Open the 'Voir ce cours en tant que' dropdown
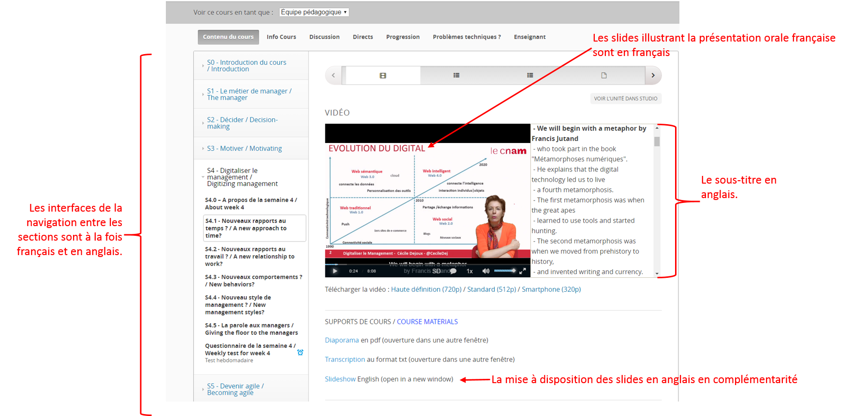This screenshot has width=868, height=416. [314, 12]
